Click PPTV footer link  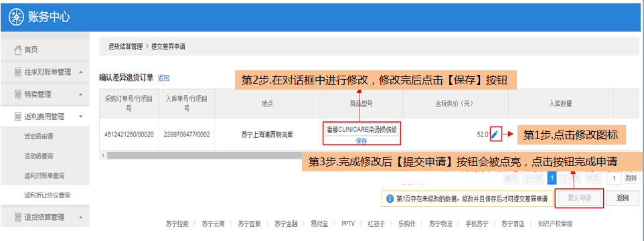tap(348, 224)
